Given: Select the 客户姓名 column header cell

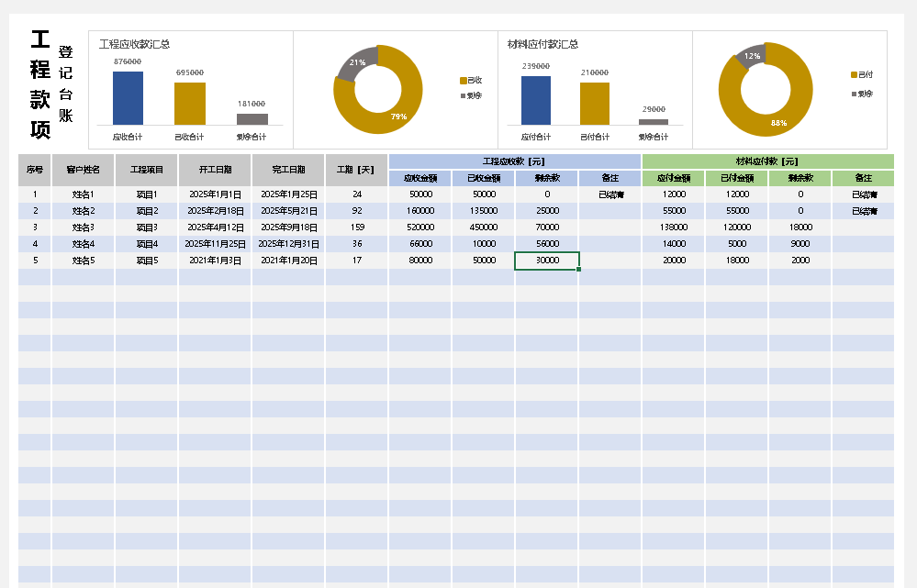Looking at the screenshot, I should (x=83, y=170).
